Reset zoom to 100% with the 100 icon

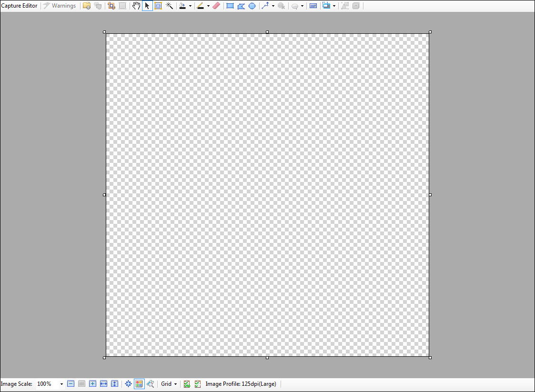pos(81,384)
